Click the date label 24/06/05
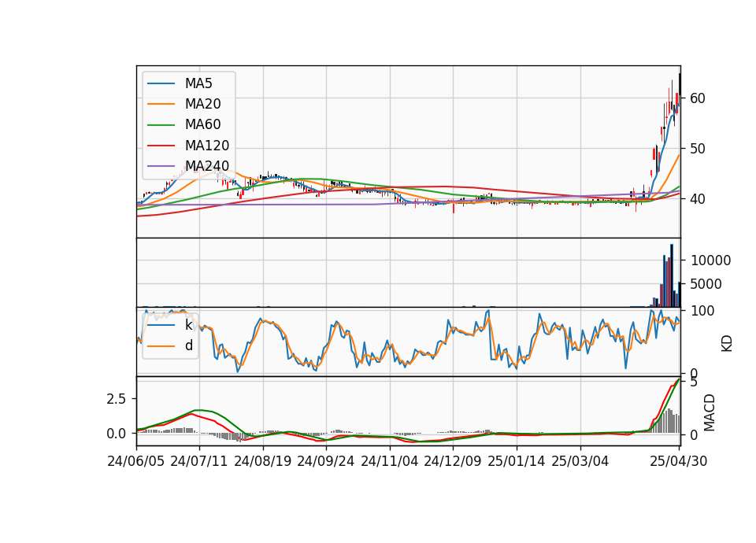 136,461
